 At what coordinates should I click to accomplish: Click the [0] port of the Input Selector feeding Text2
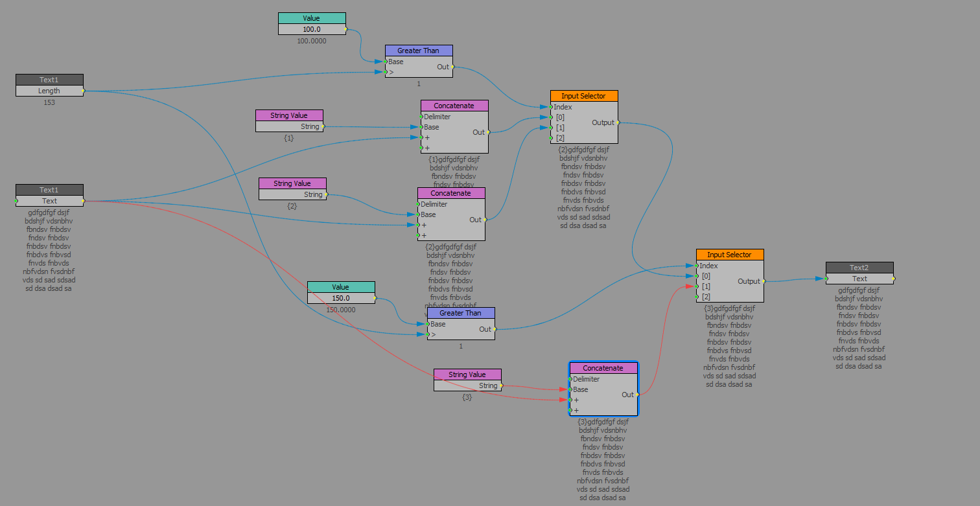click(697, 276)
